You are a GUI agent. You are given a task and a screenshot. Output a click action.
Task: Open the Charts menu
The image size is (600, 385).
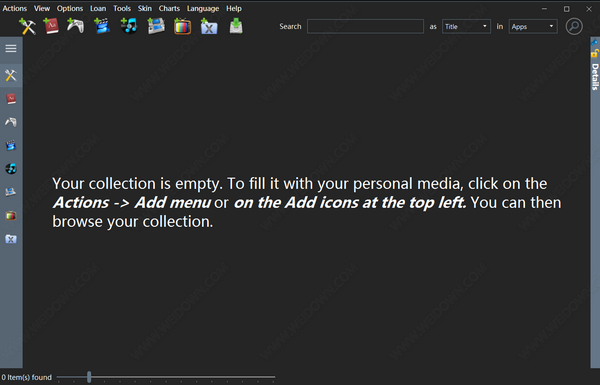click(x=169, y=8)
